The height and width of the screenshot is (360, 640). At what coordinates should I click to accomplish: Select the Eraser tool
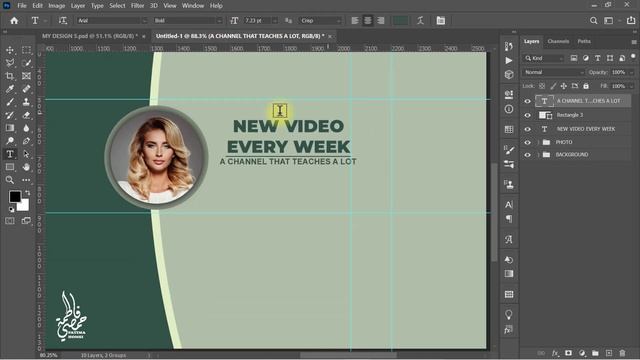(26, 115)
